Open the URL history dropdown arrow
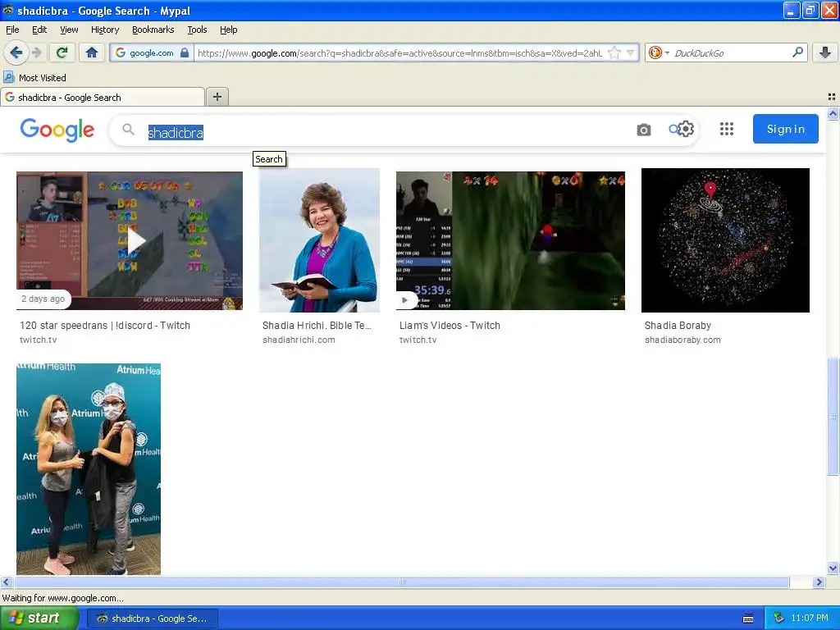The height and width of the screenshot is (630, 840). click(x=631, y=52)
